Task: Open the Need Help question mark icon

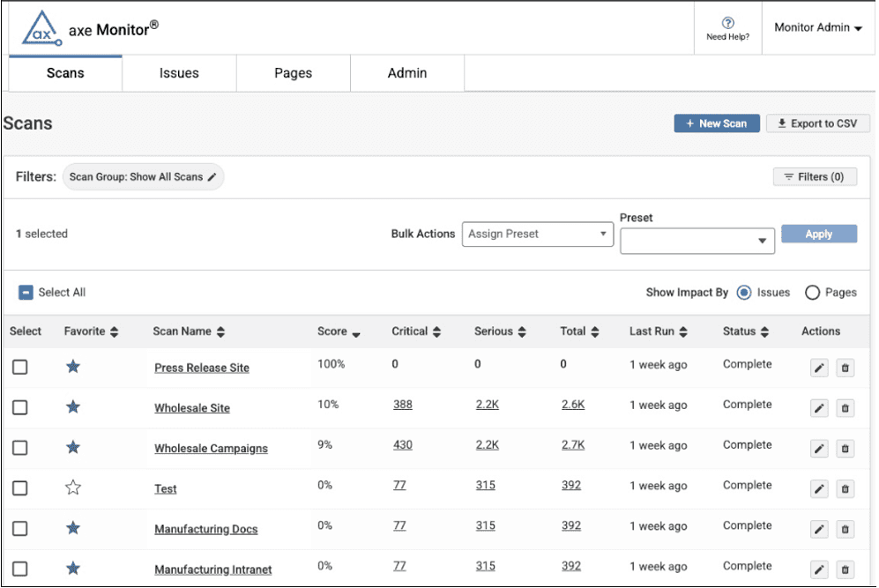Action: 727,24
